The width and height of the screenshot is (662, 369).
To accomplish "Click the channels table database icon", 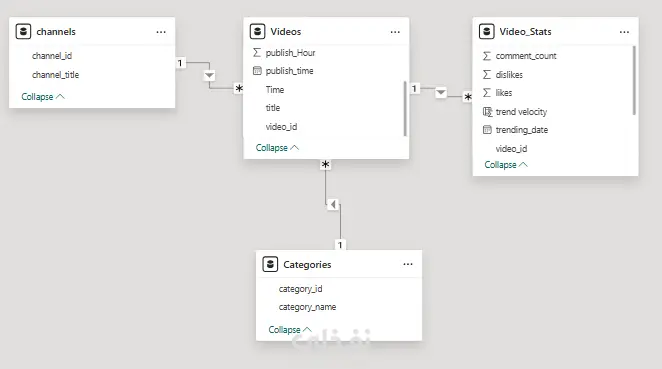I will pyautogui.click(x=23, y=32).
